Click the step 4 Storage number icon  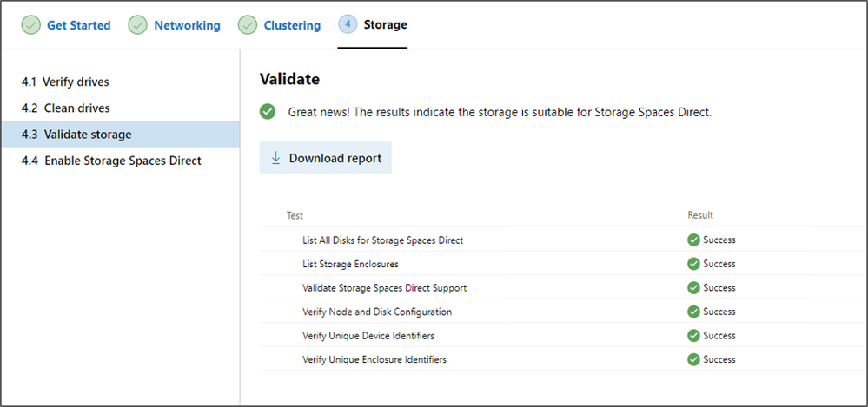348,25
